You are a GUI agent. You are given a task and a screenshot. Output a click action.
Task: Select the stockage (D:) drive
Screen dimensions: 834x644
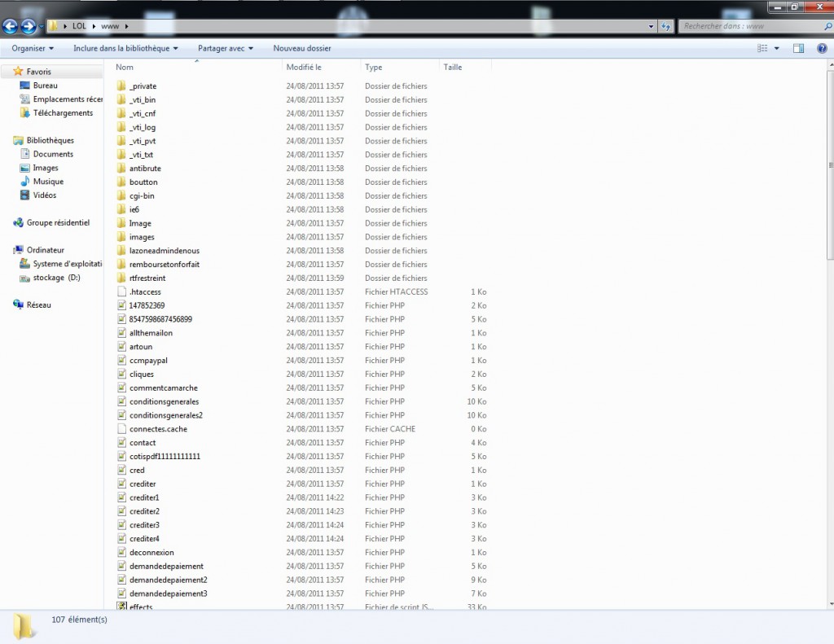coord(56,278)
